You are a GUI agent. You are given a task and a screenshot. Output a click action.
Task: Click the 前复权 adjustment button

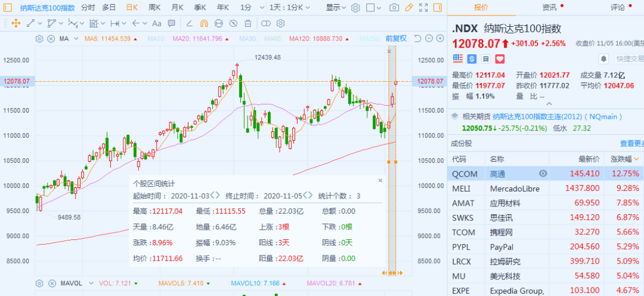pyautogui.click(x=396, y=38)
